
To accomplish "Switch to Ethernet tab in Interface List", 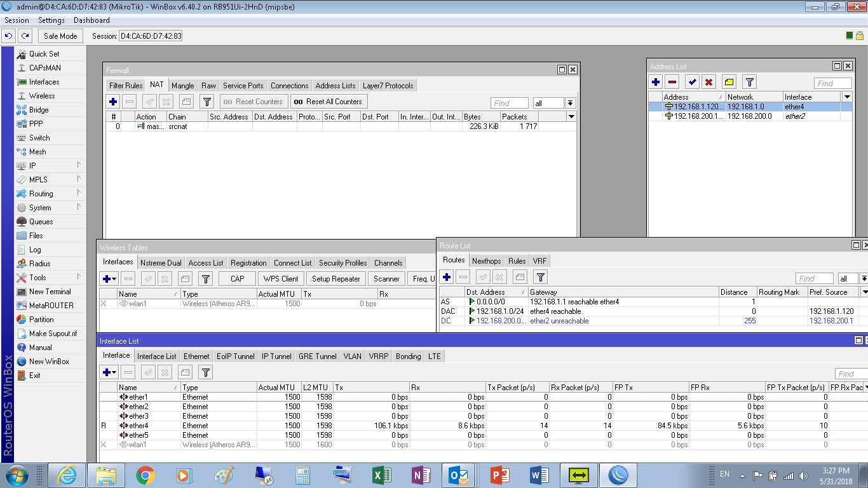I will click(196, 356).
